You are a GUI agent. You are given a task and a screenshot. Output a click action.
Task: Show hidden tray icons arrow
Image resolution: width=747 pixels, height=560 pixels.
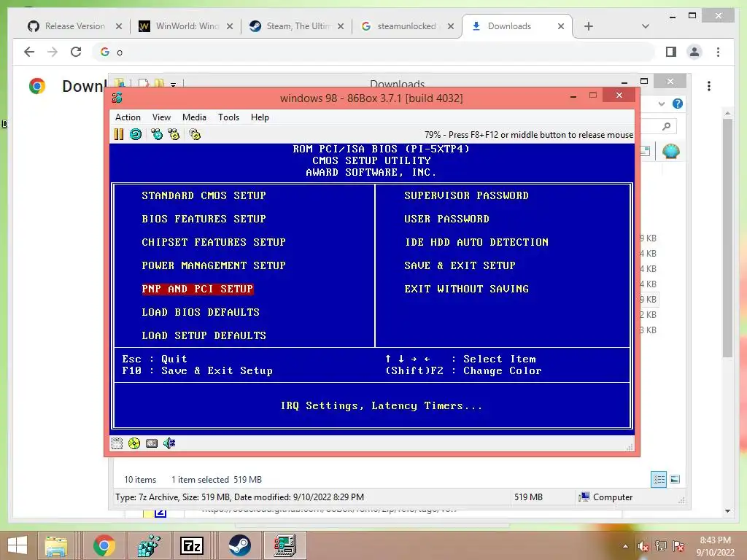625,546
